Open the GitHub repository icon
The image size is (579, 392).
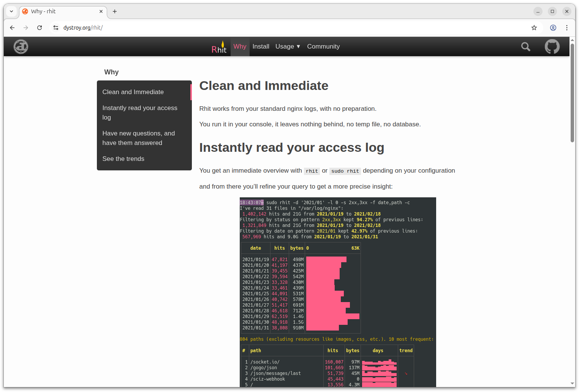(x=552, y=47)
